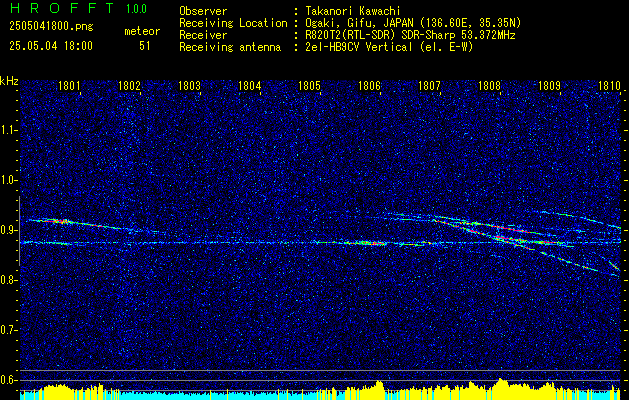The width and height of the screenshot is (629, 400).
Task: Click the 1806 time marker
Action: (x=369, y=85)
